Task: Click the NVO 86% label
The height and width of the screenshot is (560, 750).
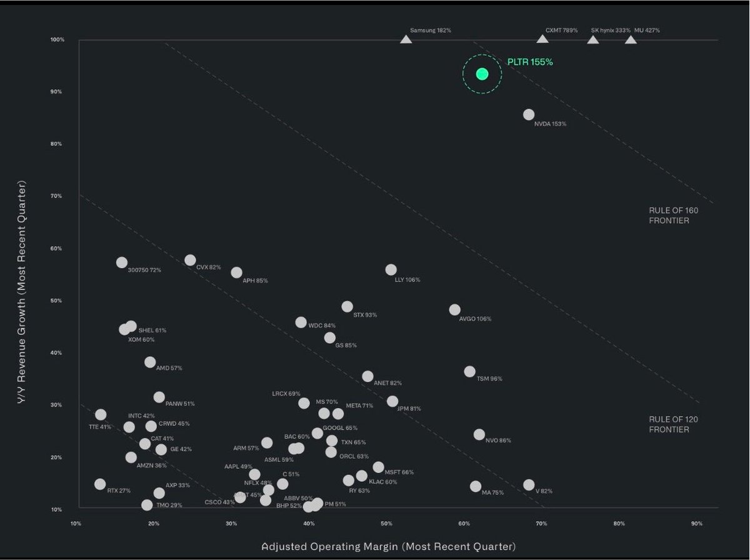Action: [498, 441]
